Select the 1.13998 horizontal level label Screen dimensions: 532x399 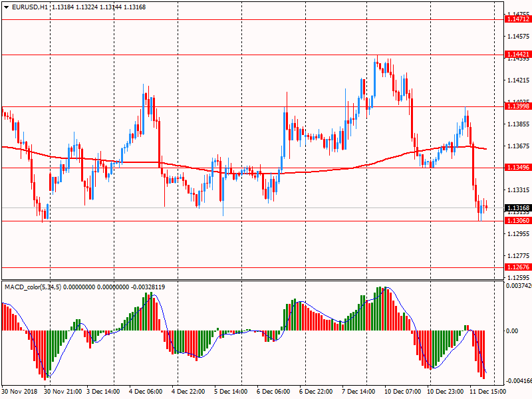[517, 106]
